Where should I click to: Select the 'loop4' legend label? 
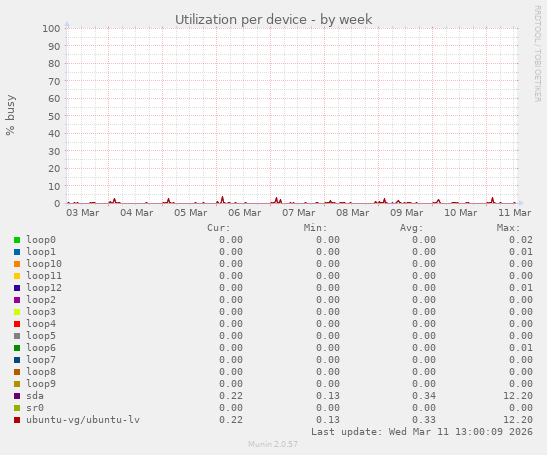click(x=41, y=324)
